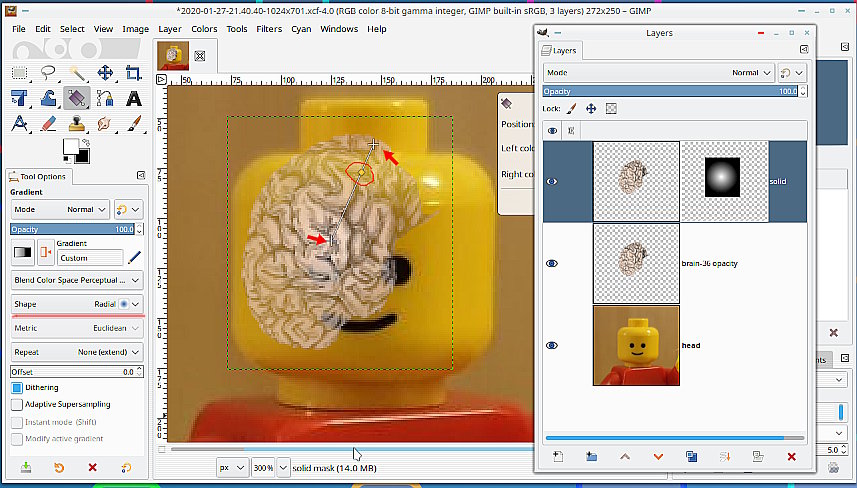Activate the Text tool
This screenshot has height=488, width=857.
click(x=133, y=98)
